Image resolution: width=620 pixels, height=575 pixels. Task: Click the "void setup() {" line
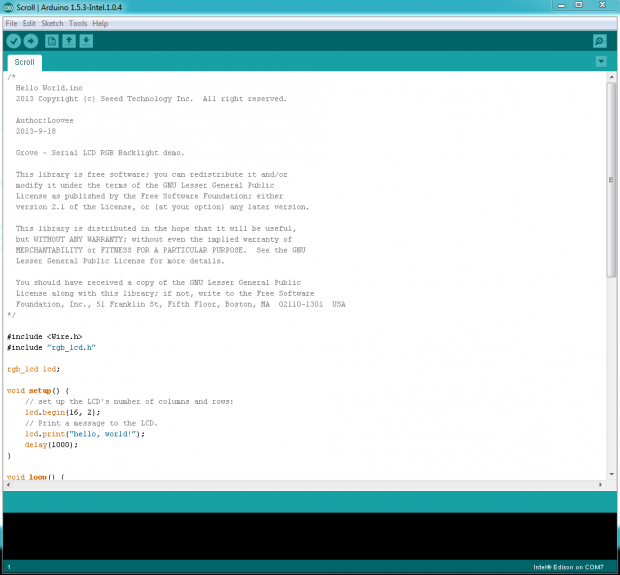point(38,391)
